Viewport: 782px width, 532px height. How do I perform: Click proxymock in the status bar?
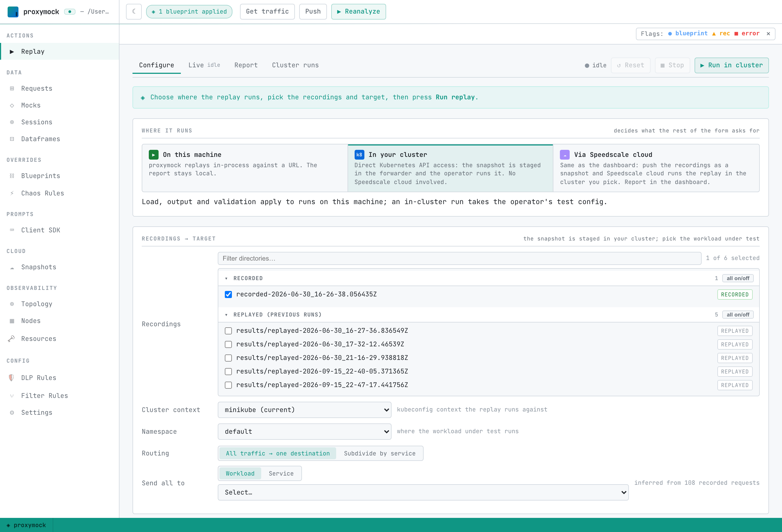pyautogui.click(x=26, y=525)
